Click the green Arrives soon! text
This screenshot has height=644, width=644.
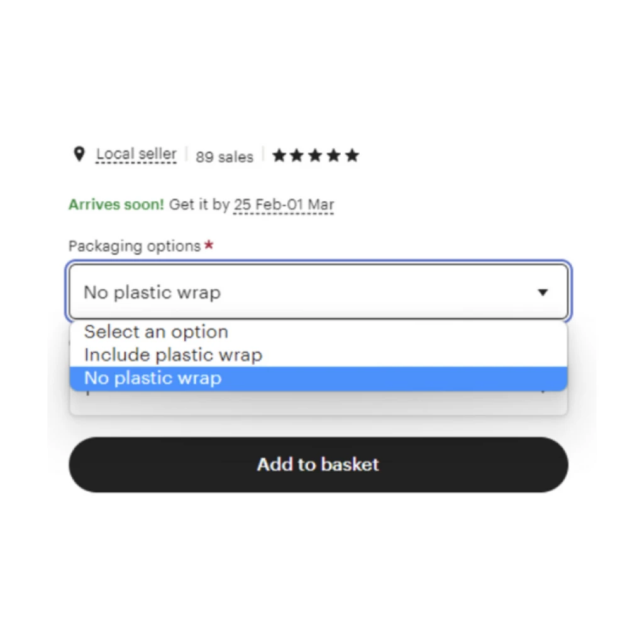tap(116, 204)
